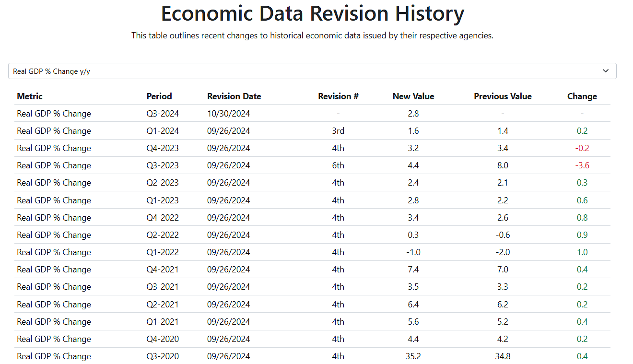633x364 pixels.
Task: Select the Q1-2022 period cell
Action: pyautogui.click(x=163, y=252)
